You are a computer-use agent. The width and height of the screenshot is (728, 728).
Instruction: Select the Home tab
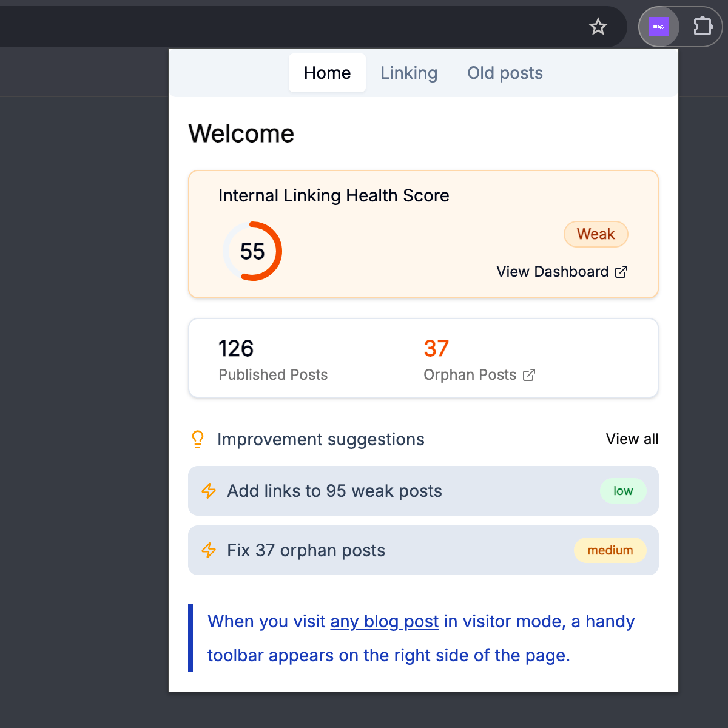tap(327, 73)
